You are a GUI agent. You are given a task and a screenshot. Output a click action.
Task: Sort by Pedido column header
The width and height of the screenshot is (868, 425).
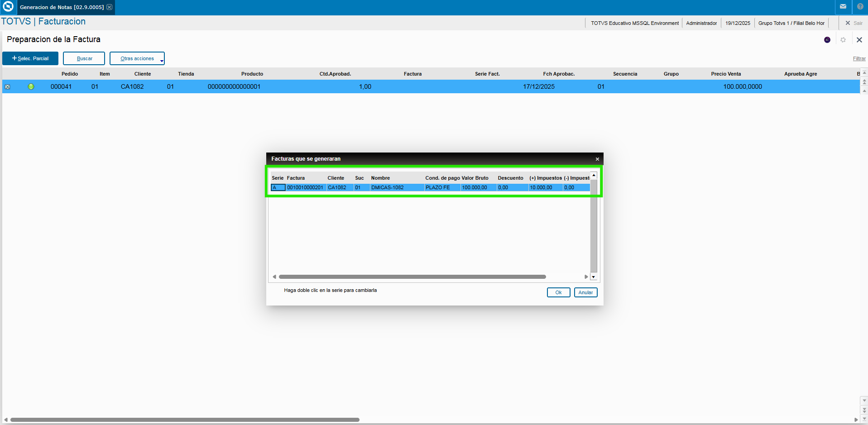70,74
